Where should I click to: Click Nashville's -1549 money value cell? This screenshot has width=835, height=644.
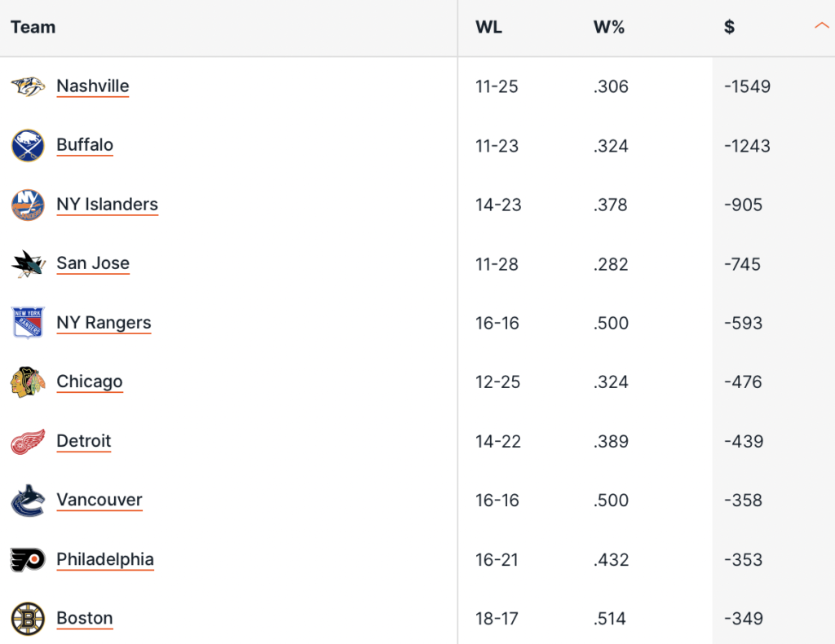pos(747,86)
